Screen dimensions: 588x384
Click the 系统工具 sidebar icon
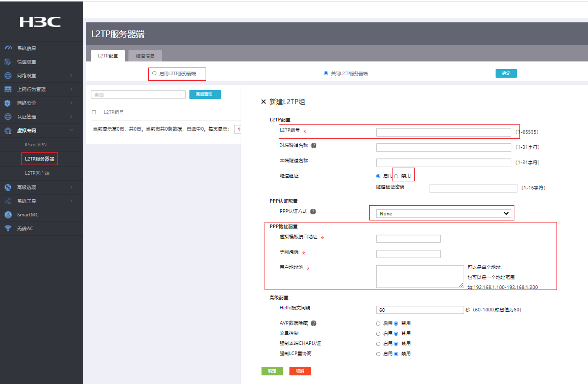tap(8, 201)
